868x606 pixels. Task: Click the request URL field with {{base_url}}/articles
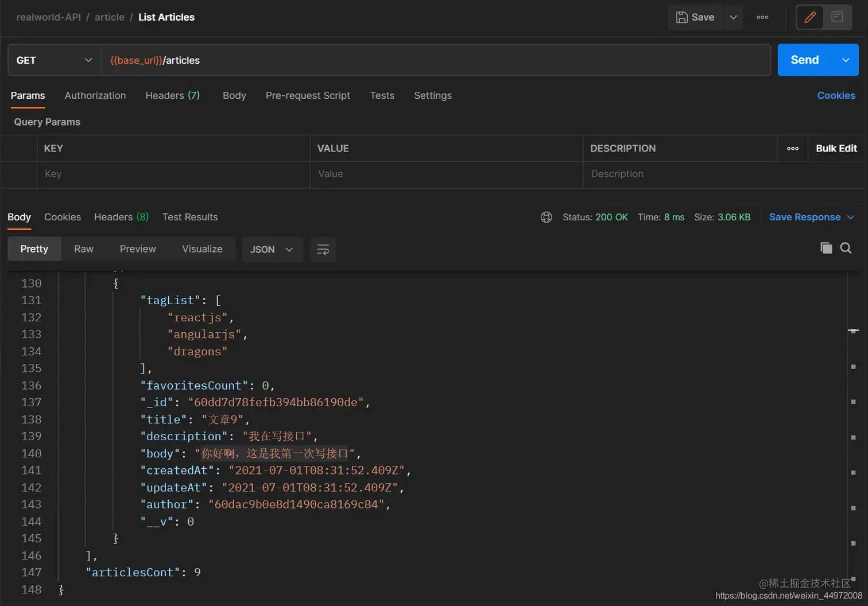[x=436, y=60]
